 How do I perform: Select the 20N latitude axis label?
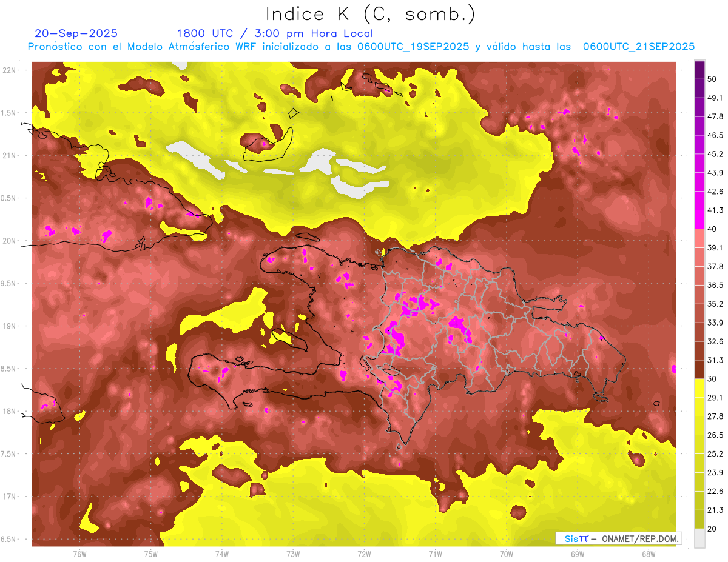[11, 241]
